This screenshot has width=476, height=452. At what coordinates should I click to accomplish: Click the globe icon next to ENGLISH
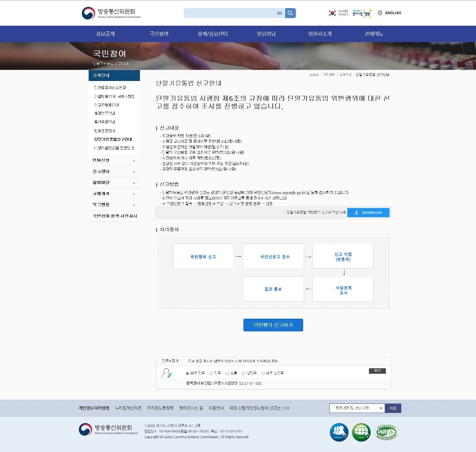380,13
